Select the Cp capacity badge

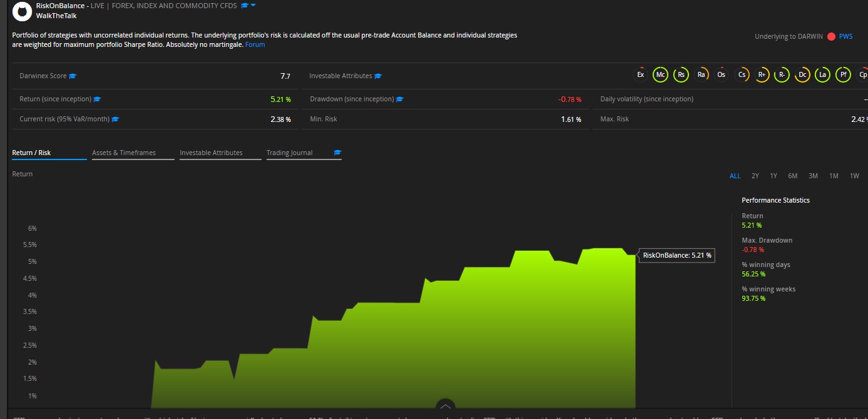pyautogui.click(x=862, y=75)
